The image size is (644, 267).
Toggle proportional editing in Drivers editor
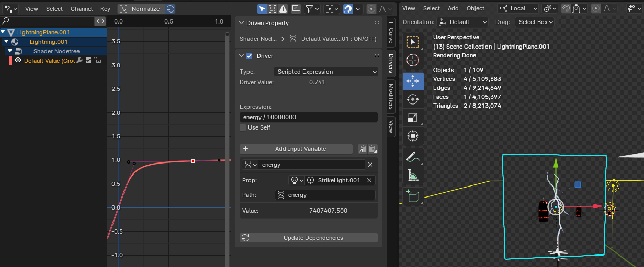371,9
